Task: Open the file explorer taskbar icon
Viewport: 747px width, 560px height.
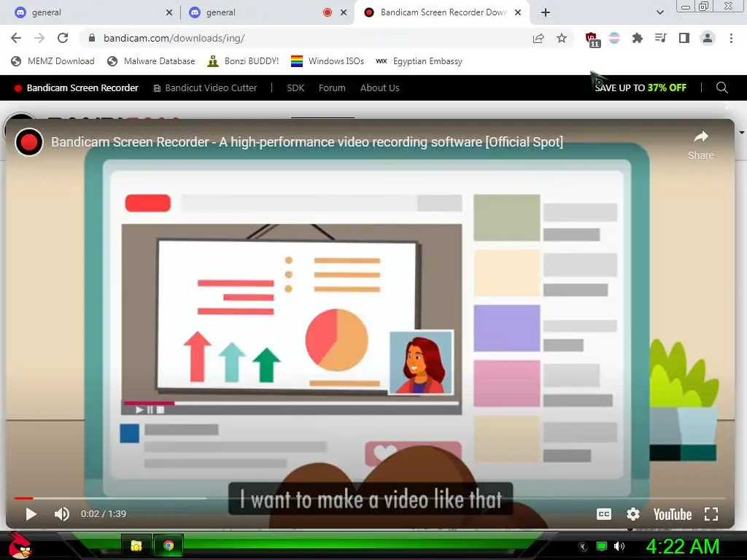Action: click(136, 545)
